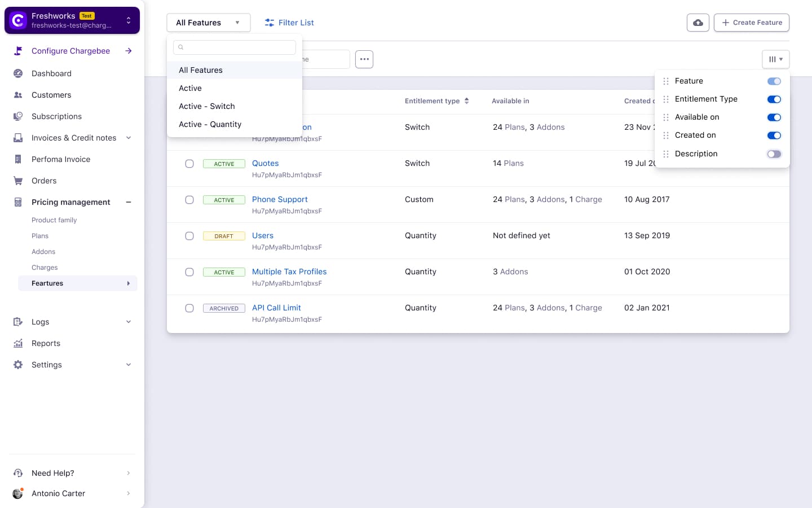The height and width of the screenshot is (508, 812).
Task: Open Reports using its chart icon
Action: (x=18, y=343)
